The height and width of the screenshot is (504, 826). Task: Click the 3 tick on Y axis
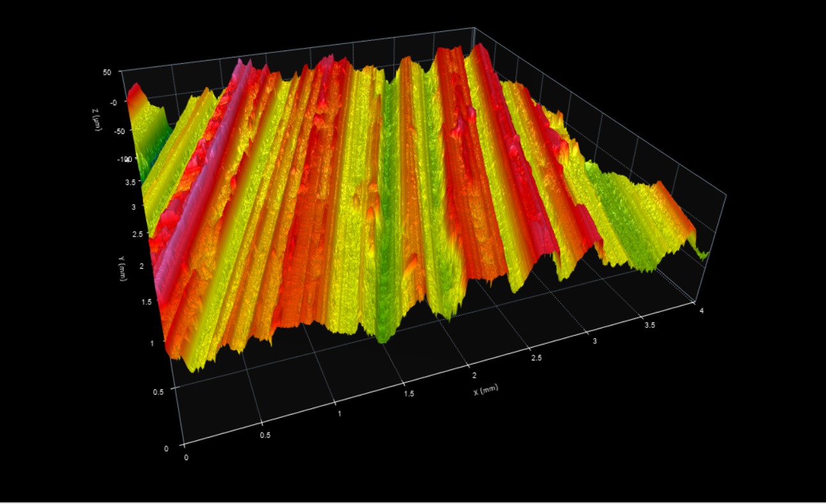[x=133, y=207]
